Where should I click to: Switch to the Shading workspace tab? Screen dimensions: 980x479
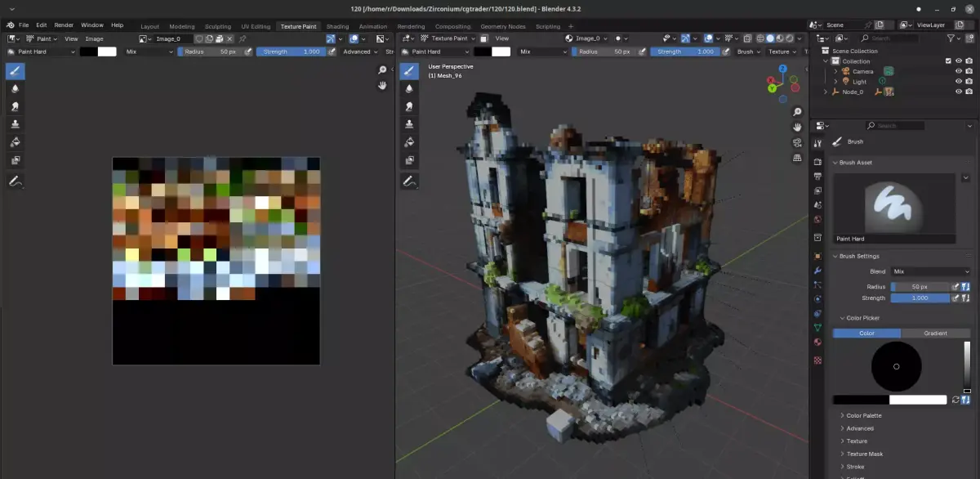pos(337,26)
